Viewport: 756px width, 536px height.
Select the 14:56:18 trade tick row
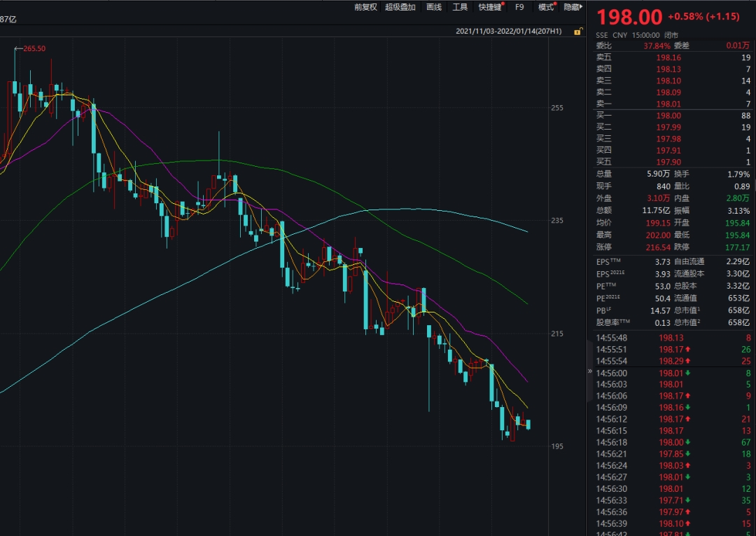673,442
